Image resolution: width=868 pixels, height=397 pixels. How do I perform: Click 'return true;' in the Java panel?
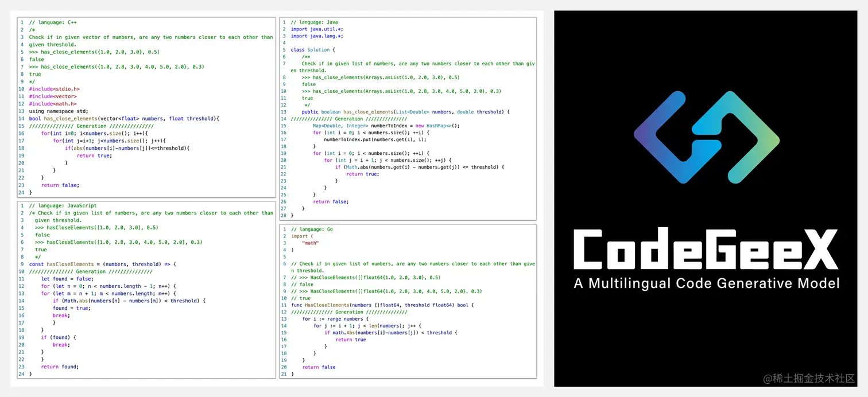tap(363, 174)
